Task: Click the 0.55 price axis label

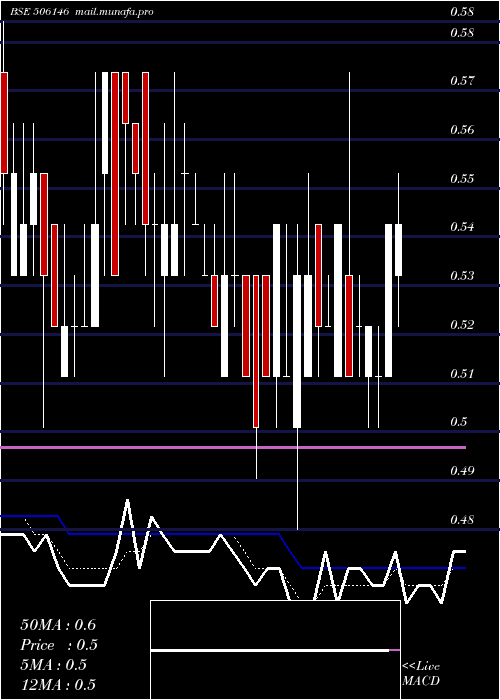Action: click(462, 179)
